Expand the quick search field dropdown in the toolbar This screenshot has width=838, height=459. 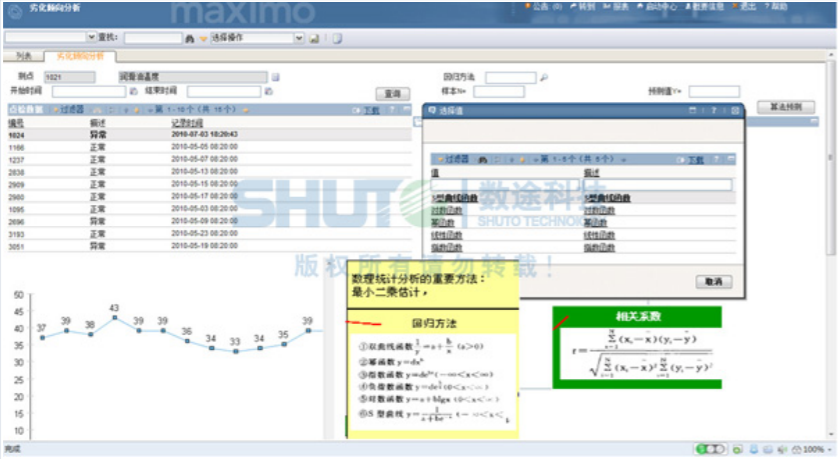tap(91, 37)
